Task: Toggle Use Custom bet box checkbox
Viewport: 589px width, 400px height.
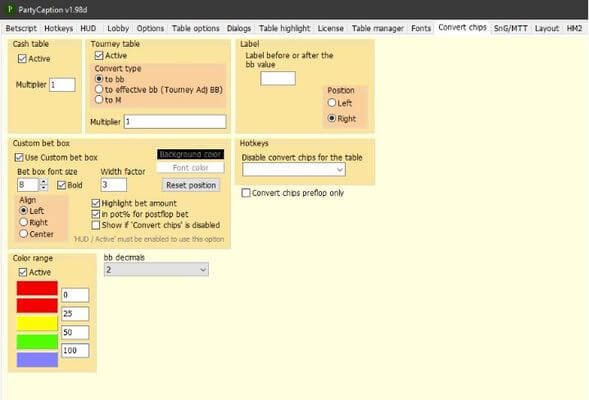Action: [19, 157]
